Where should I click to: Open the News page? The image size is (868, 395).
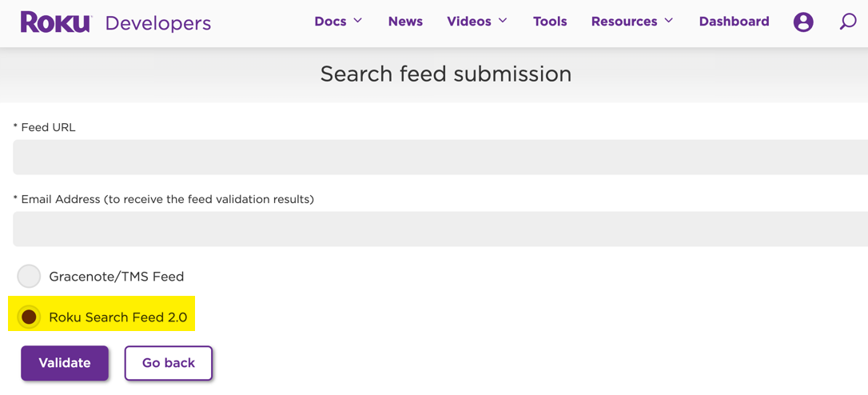point(405,21)
